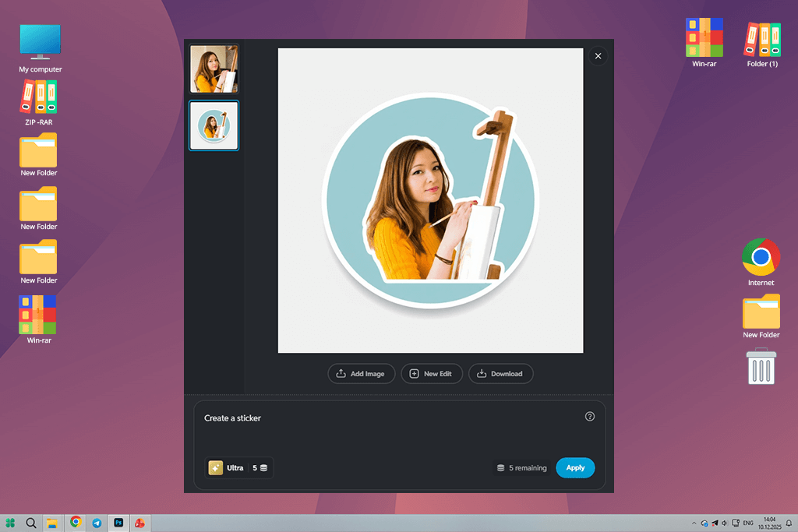
Task: Start a New Edit
Action: click(x=431, y=373)
